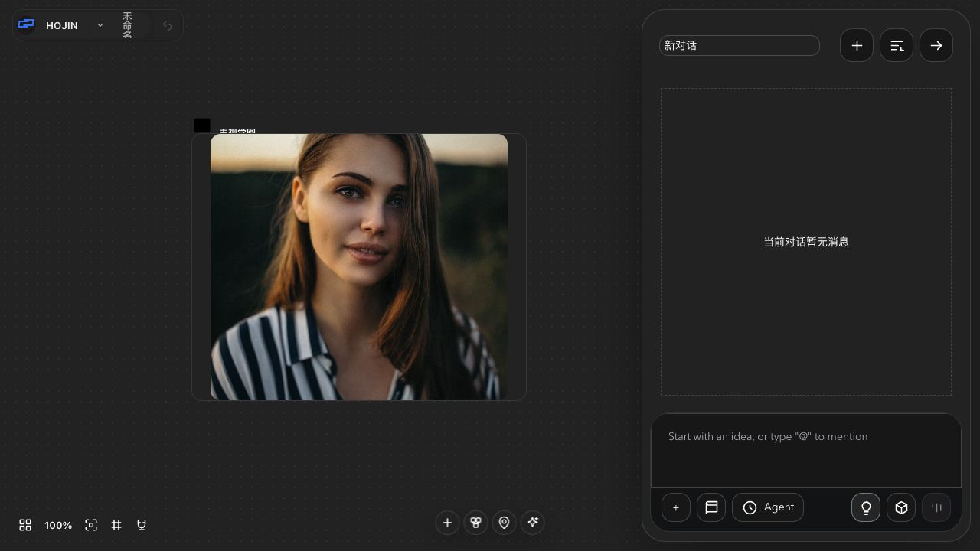Click the grouped shapes icon in canvas toolbar
Viewport: 980px width, 551px height.
(475, 523)
